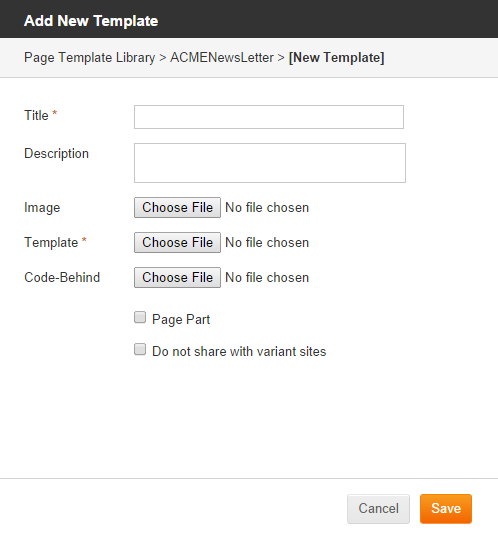Click into the Title text field
498x537 pixels.
pos(269,117)
